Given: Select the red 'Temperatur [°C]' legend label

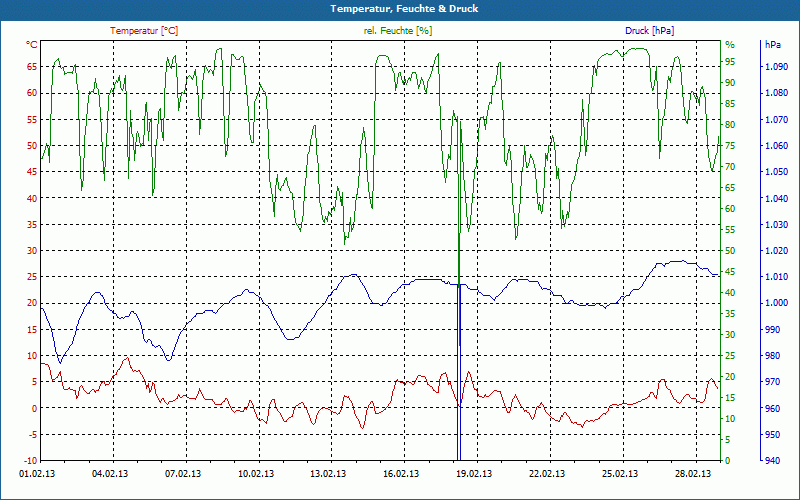Looking at the screenshot, I should tap(144, 31).
